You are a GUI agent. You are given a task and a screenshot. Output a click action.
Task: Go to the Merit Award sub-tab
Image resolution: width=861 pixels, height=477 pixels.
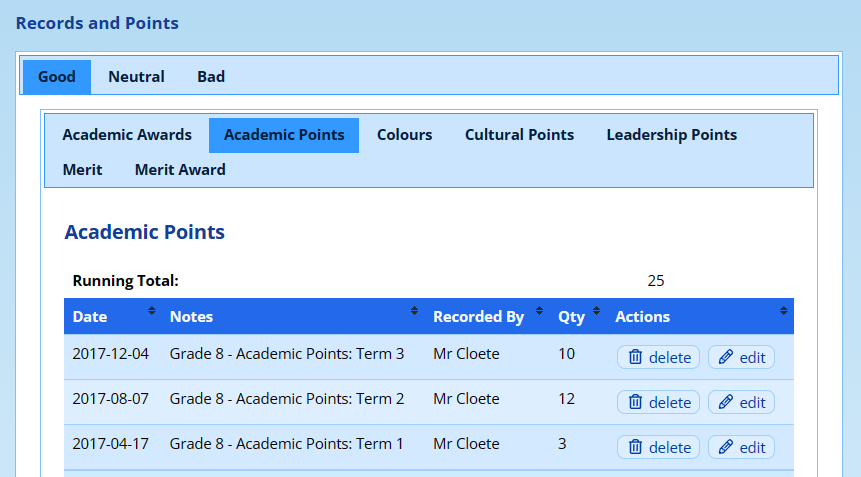pyautogui.click(x=180, y=170)
